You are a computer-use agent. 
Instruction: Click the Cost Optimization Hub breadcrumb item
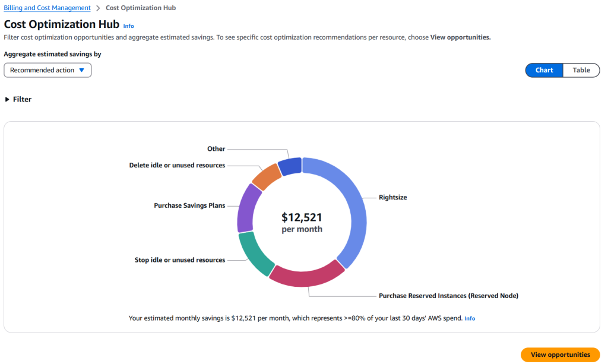tap(141, 8)
